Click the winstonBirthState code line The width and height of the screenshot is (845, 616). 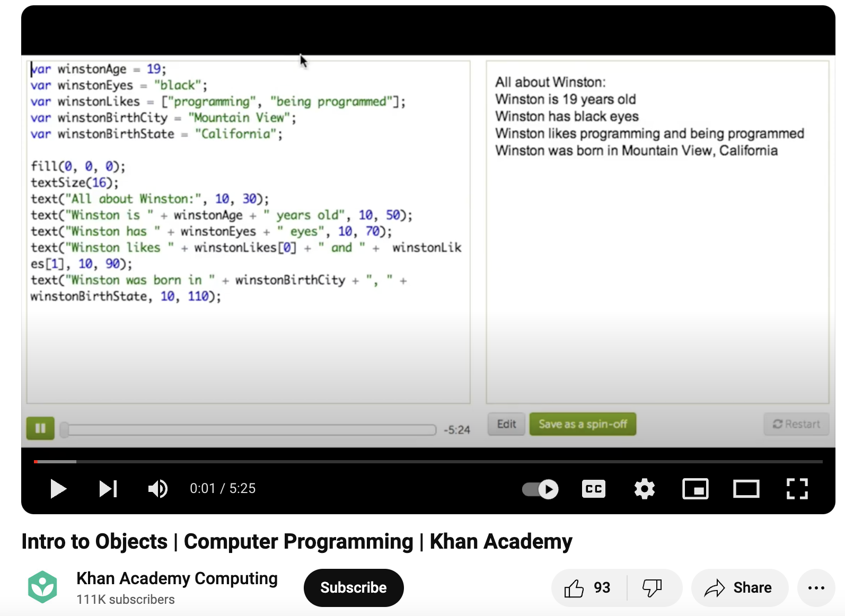(x=156, y=134)
